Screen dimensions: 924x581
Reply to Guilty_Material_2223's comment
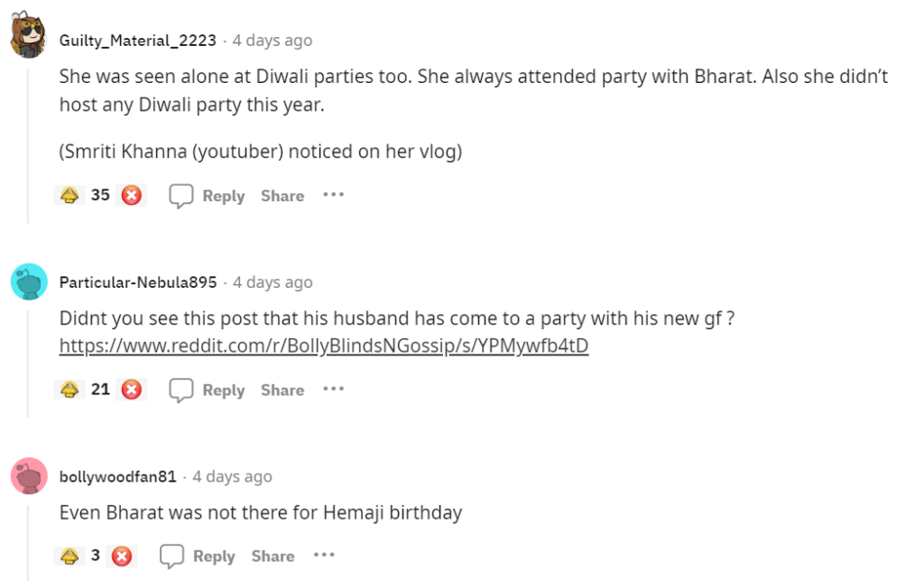click(x=208, y=196)
